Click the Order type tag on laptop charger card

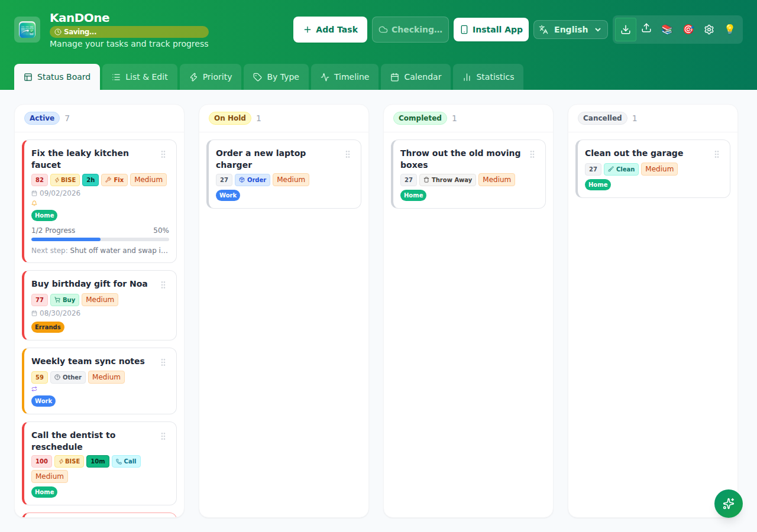(253, 180)
